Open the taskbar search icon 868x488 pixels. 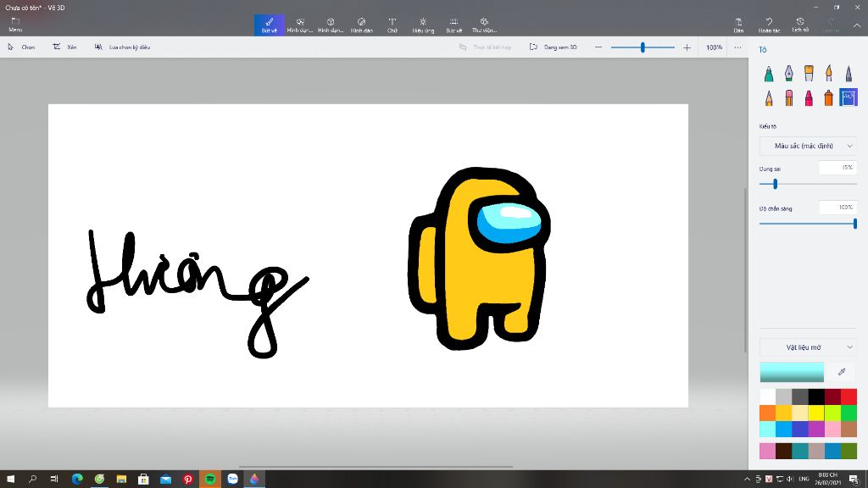tap(33, 480)
